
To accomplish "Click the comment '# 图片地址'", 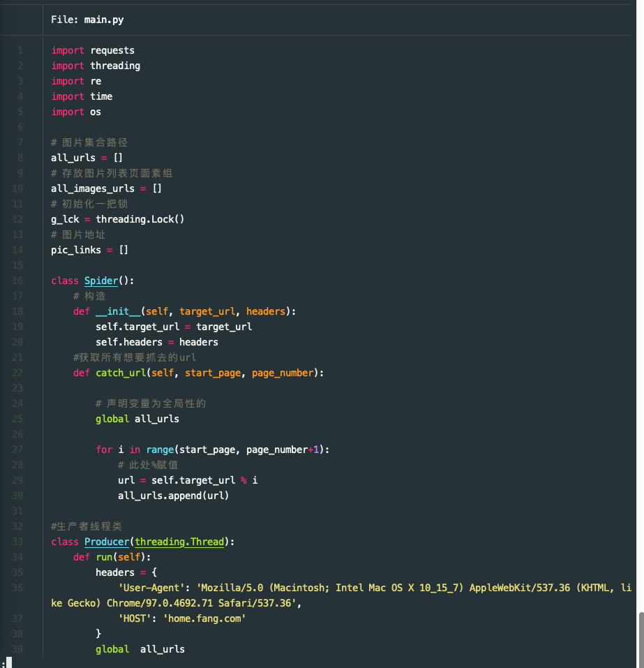I will click(x=78, y=235).
